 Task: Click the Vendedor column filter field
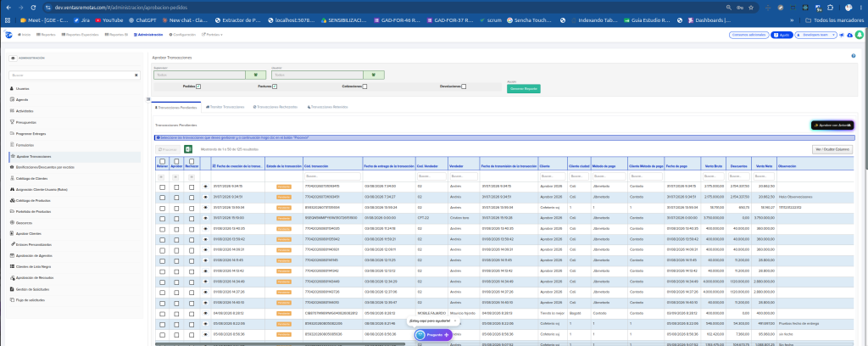click(x=464, y=176)
